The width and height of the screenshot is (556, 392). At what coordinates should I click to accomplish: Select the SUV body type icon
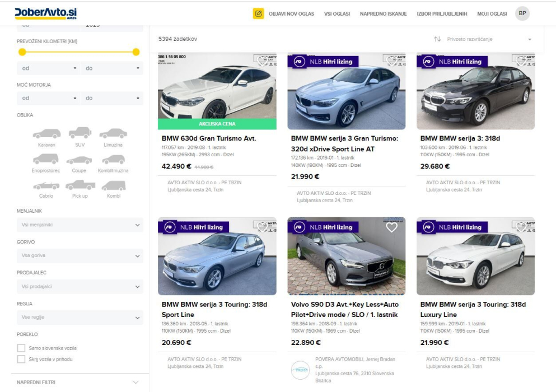(80, 133)
